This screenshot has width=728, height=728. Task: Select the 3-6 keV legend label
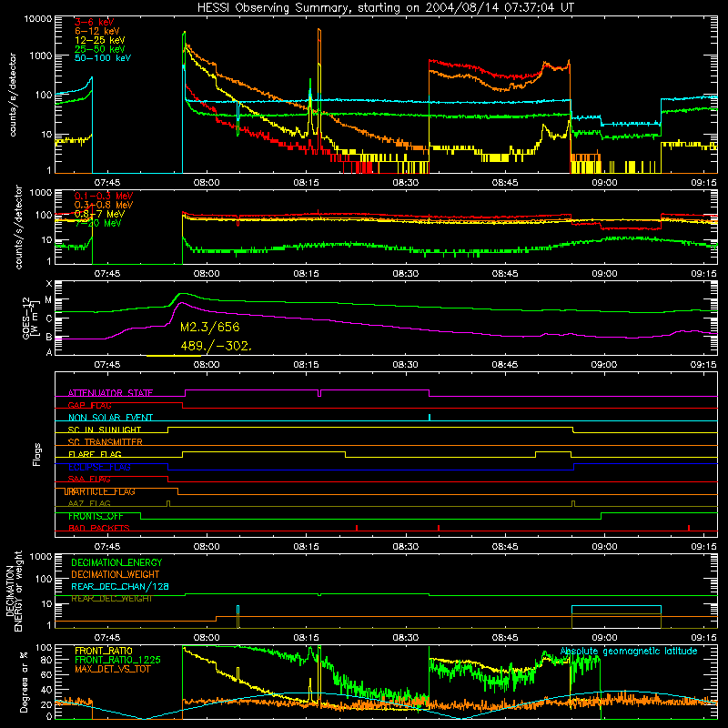94,22
